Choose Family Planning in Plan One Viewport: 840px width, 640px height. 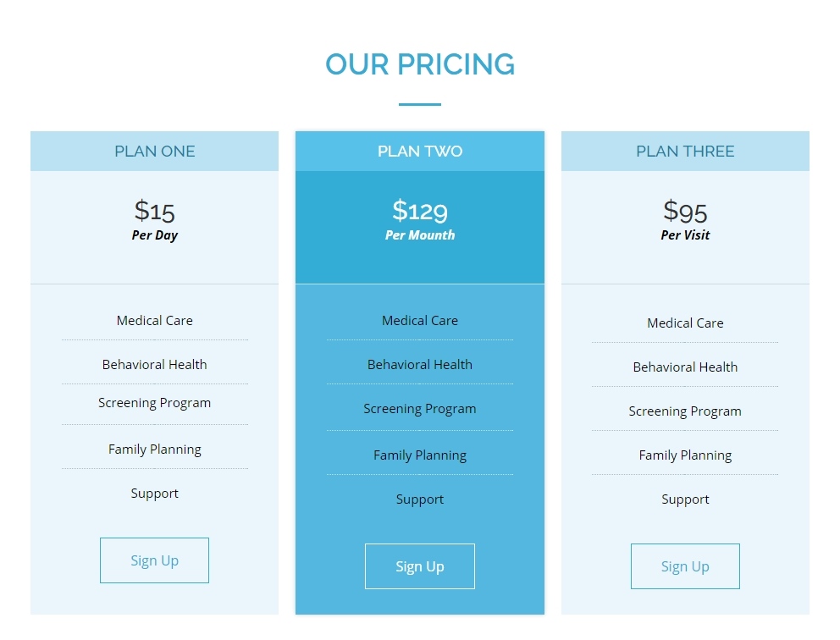coord(154,450)
